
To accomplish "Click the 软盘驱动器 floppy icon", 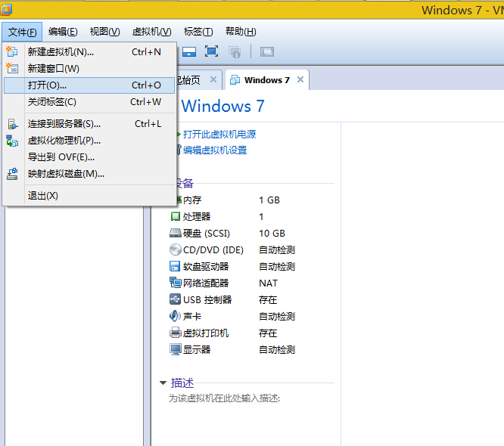I will (x=175, y=266).
